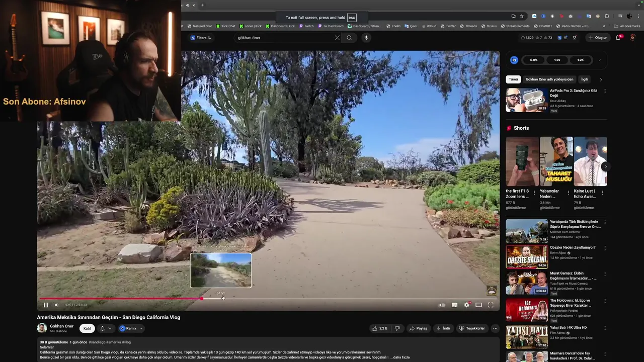644x362 pixels.
Task: Clear the search text with X
Action: tap(337, 38)
